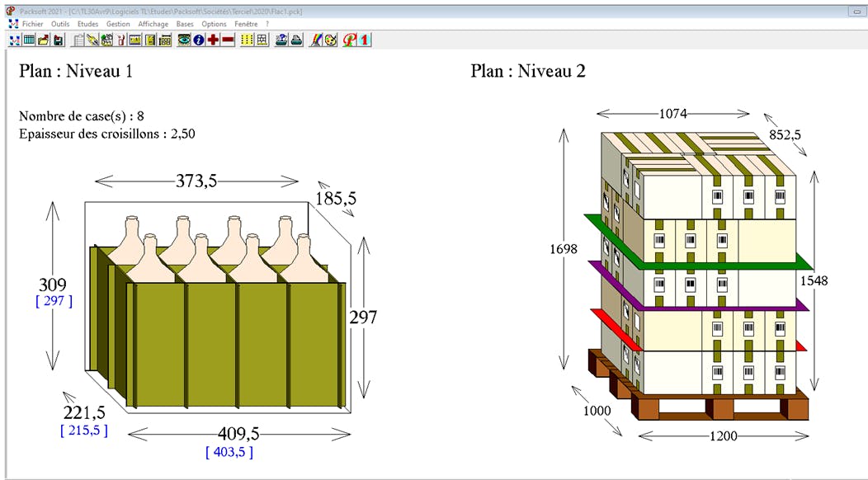Click 'Epaisseur des croisillons : 2,50' text
Viewport: 868px width, 480px height.
coord(106,134)
